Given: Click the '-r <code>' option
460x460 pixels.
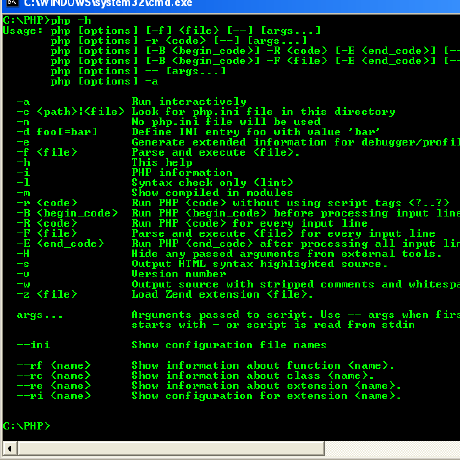Looking at the screenshot, I should click(47, 203).
